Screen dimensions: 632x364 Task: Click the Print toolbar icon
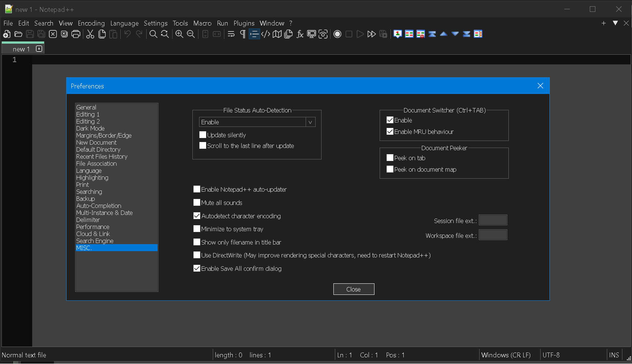(x=76, y=34)
